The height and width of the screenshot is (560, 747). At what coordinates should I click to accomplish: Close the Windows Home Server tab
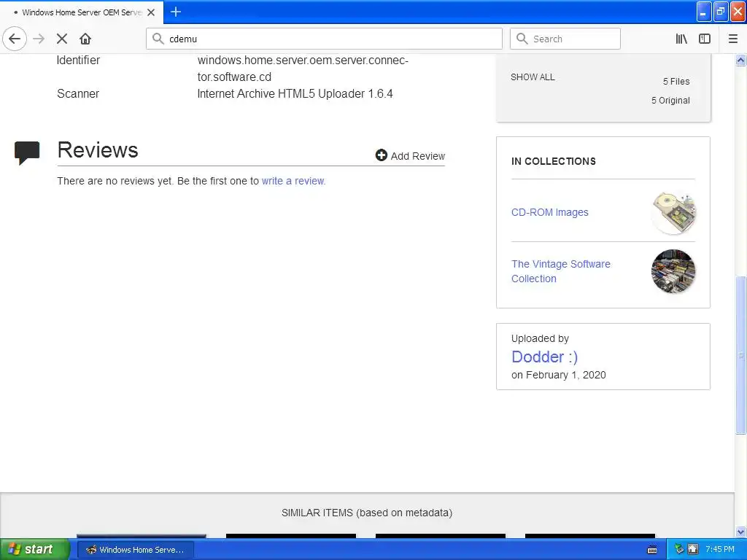point(151,12)
